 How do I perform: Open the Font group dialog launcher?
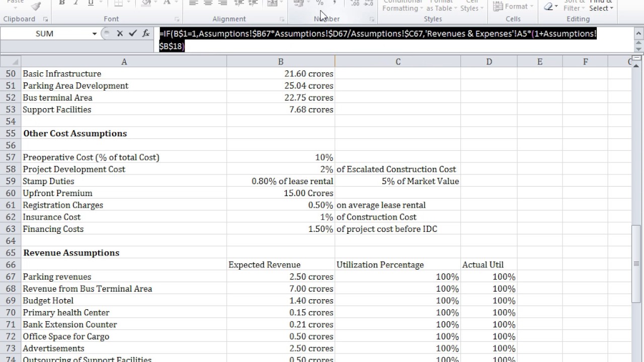177,19
